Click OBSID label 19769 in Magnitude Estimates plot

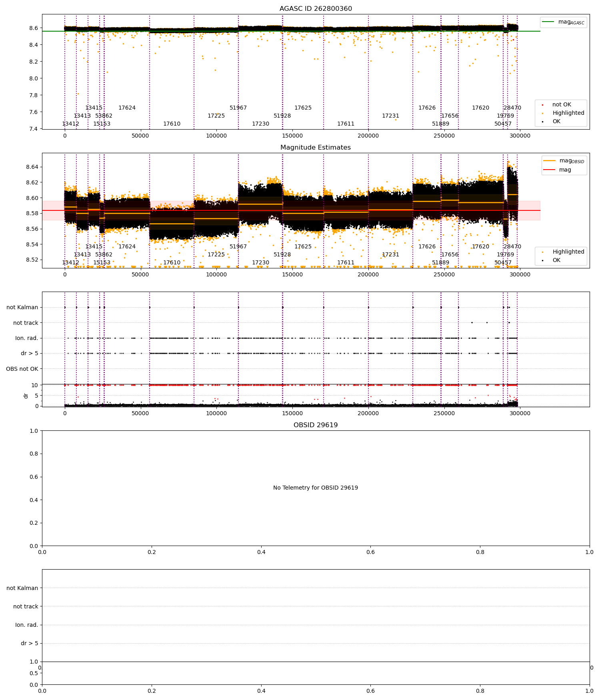505,255
